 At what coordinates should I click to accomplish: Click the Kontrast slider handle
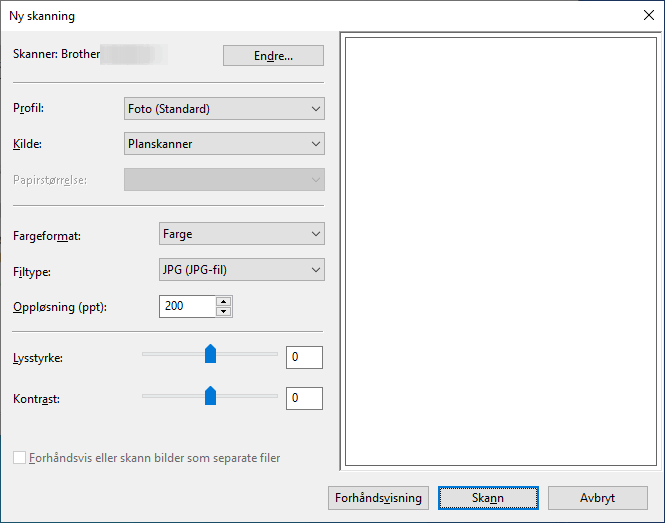pos(210,395)
